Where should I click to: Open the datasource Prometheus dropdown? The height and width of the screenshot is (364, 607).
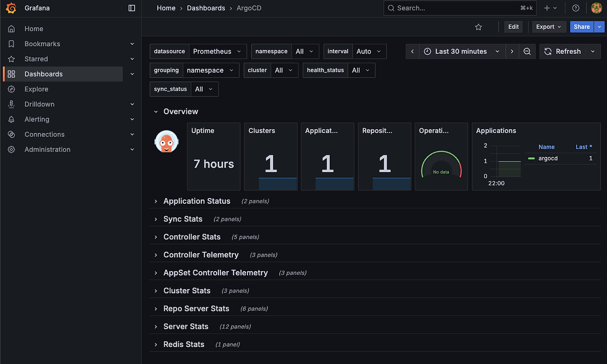[218, 51]
